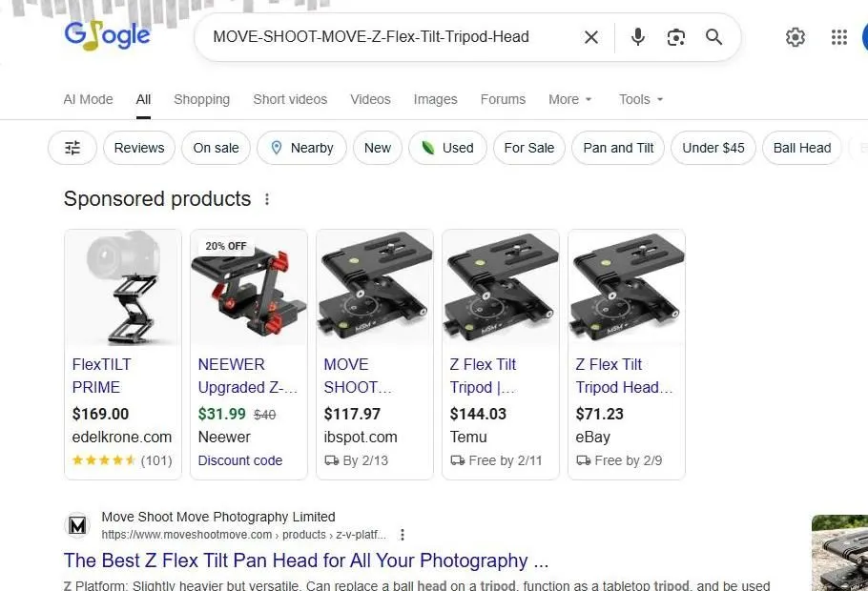
Task: Open Z Flex Tilt Tripod Head... link
Action: click(x=624, y=376)
